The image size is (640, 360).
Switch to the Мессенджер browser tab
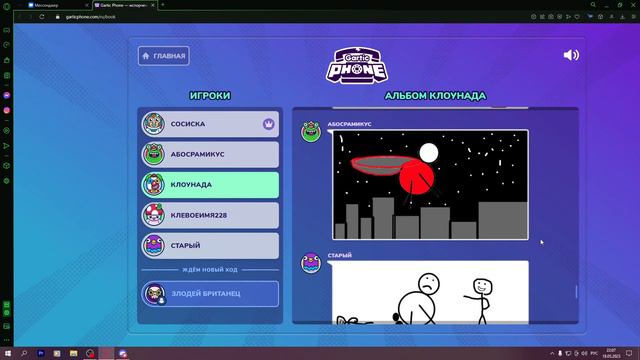57,5
